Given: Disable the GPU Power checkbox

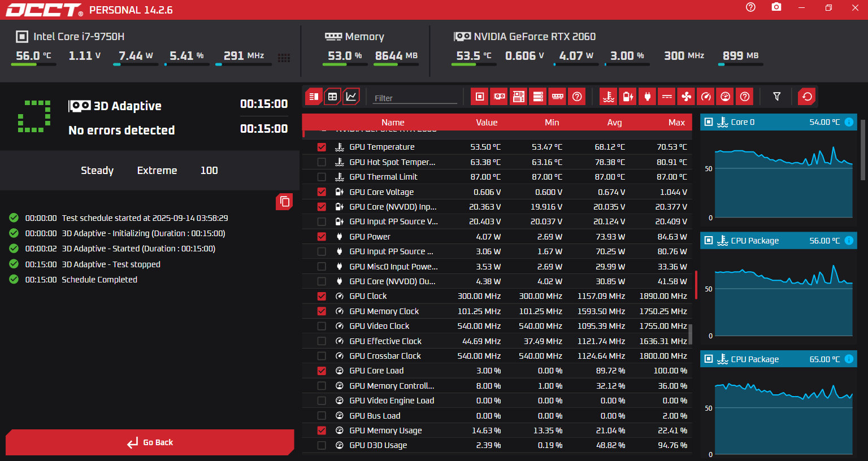Looking at the screenshot, I should [x=322, y=237].
